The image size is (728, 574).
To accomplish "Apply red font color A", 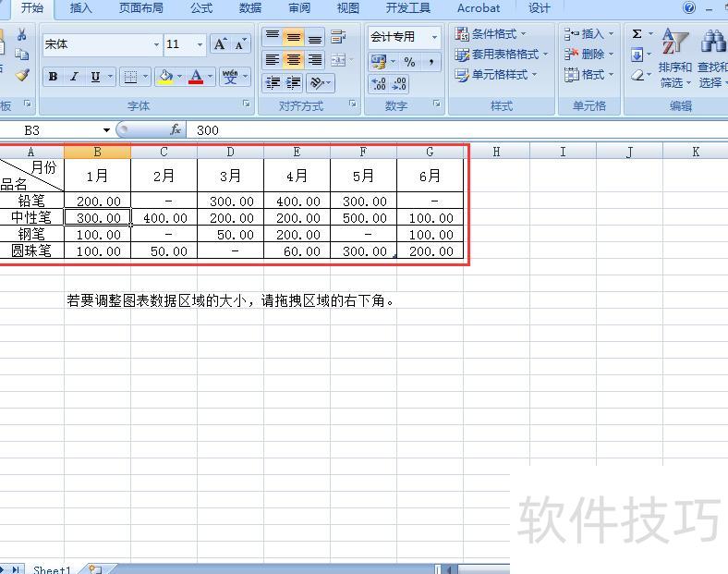I will pos(196,76).
